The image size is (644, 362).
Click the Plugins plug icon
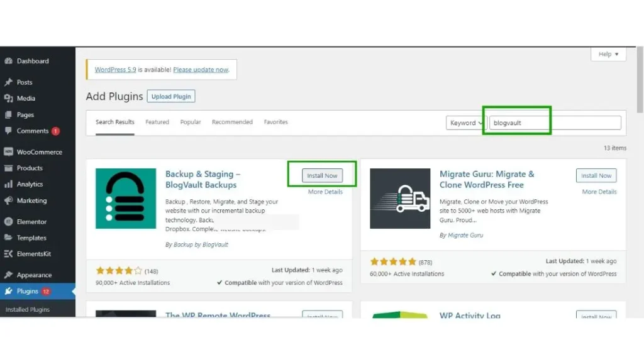click(x=8, y=291)
